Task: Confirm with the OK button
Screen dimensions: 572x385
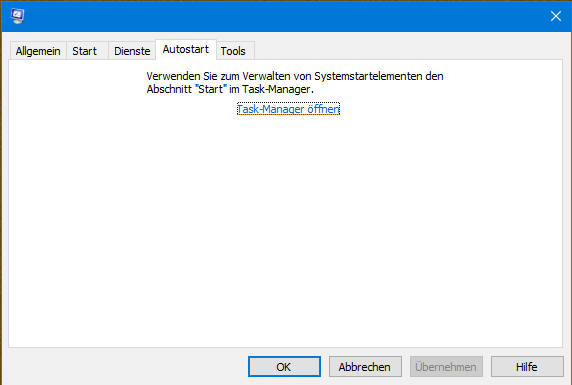Action: click(x=284, y=366)
